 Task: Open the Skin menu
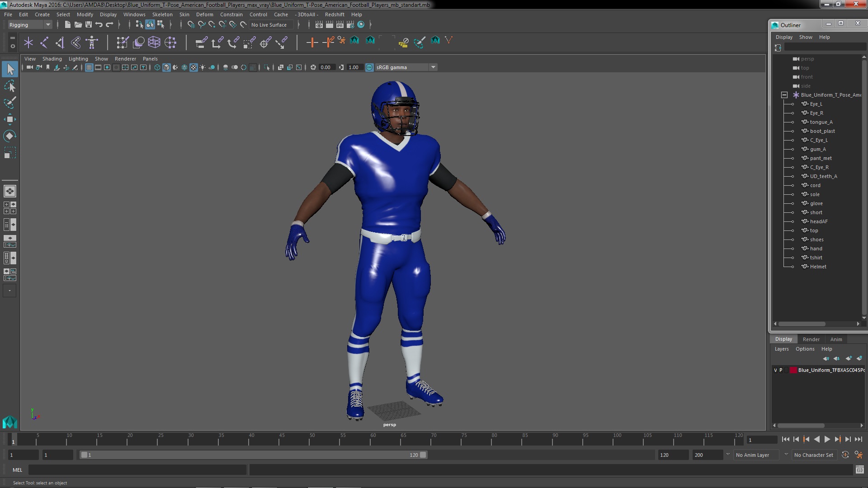click(184, 14)
